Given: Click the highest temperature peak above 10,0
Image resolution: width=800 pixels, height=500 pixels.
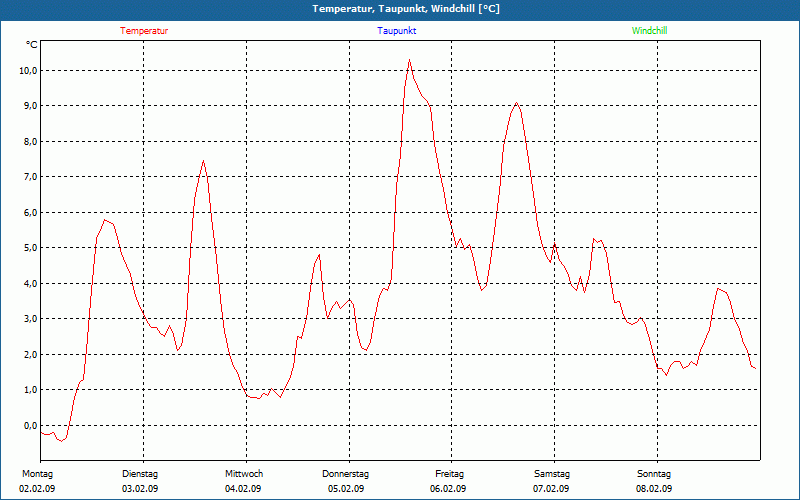Looking at the screenshot, I should click(409, 60).
